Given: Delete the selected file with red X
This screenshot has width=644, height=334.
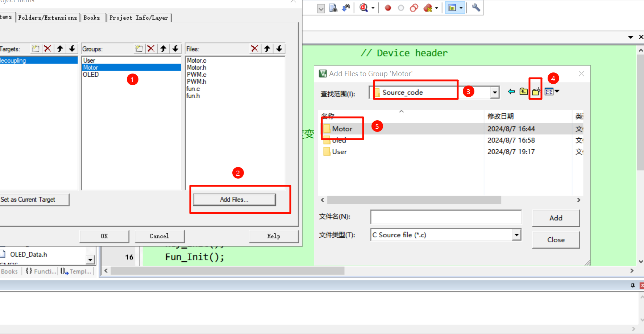Looking at the screenshot, I should pos(255,49).
